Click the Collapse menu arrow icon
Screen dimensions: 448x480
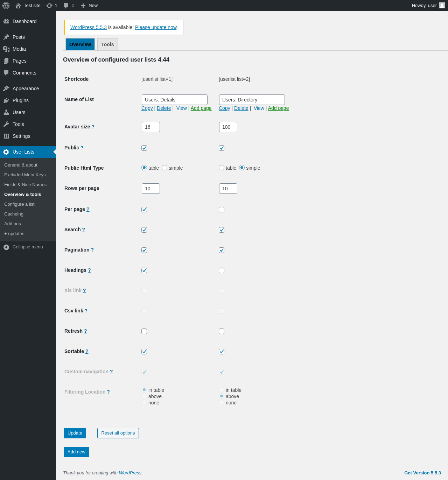point(6,247)
